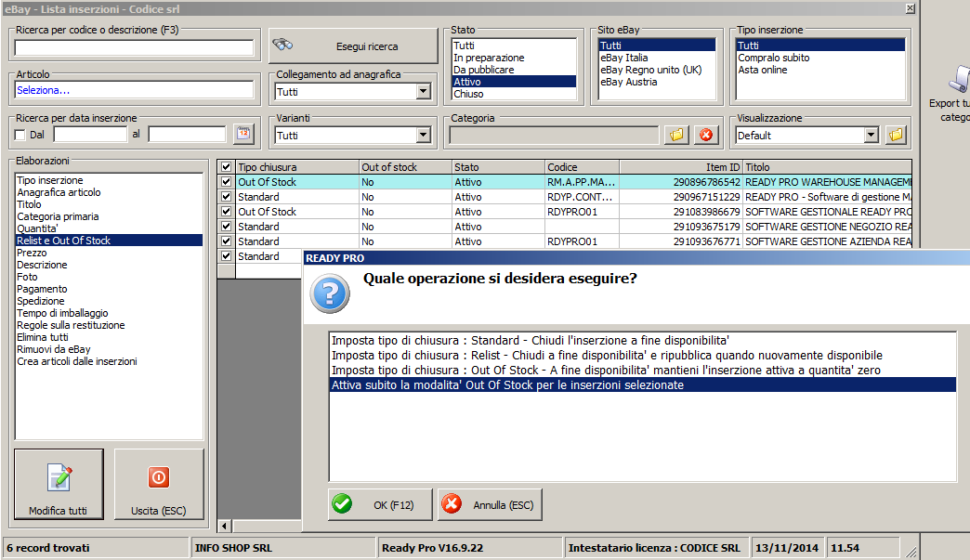970x560 pixels.
Task: Select 'Regole sulla restituzione' in Elaborazioni
Action: (71, 325)
